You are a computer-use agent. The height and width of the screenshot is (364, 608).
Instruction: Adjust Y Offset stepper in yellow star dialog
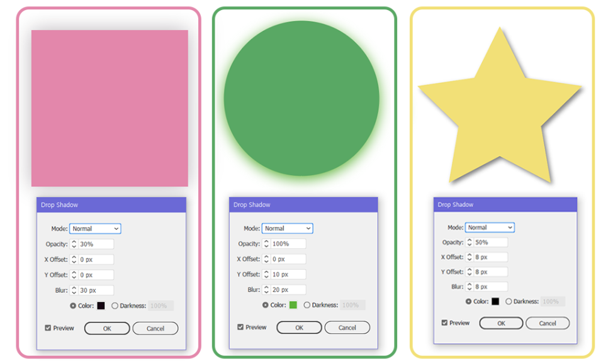470,272
